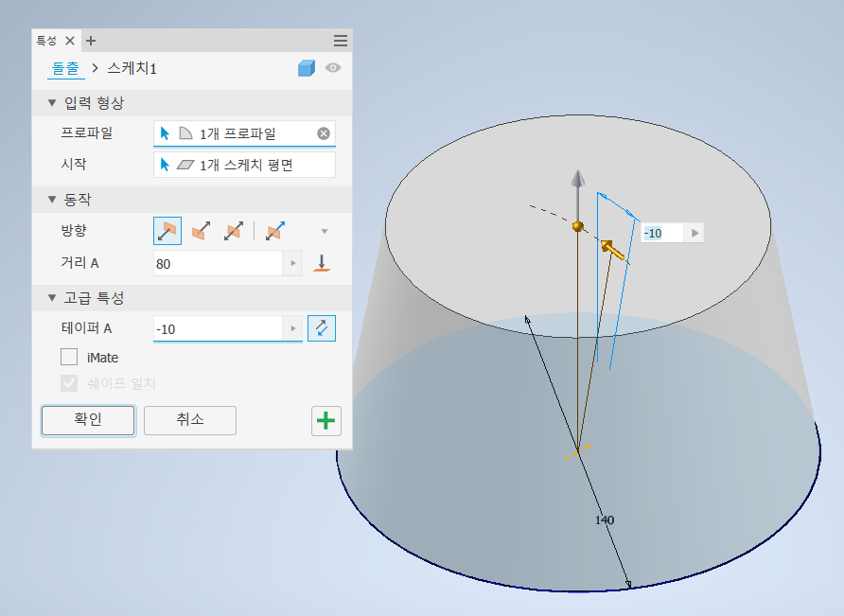844x616 pixels.
Task: Click the 테이퍼 A value field
Action: pos(218,329)
